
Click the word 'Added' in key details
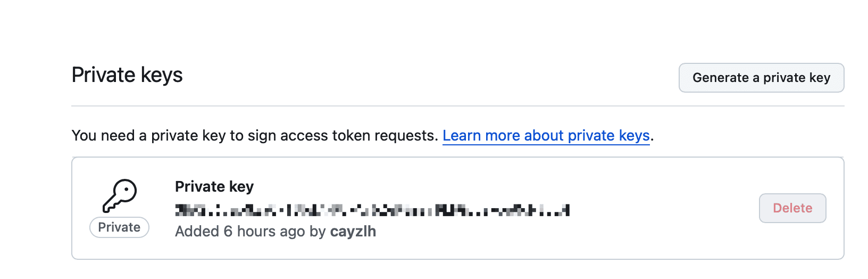click(x=197, y=232)
